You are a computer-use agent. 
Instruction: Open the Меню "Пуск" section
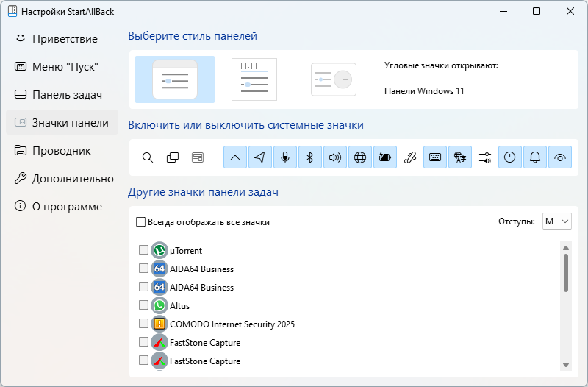pyautogui.click(x=62, y=67)
